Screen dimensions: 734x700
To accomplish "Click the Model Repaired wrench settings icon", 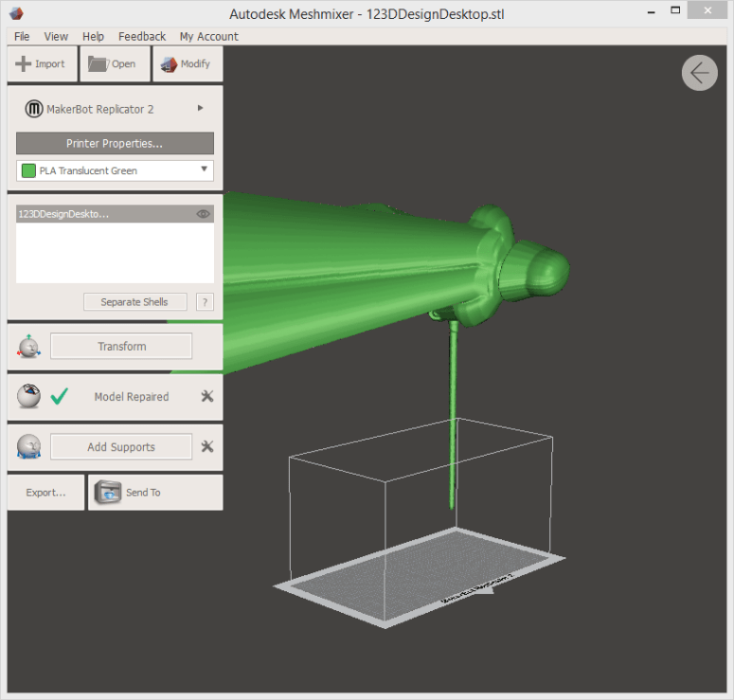I will (x=207, y=397).
